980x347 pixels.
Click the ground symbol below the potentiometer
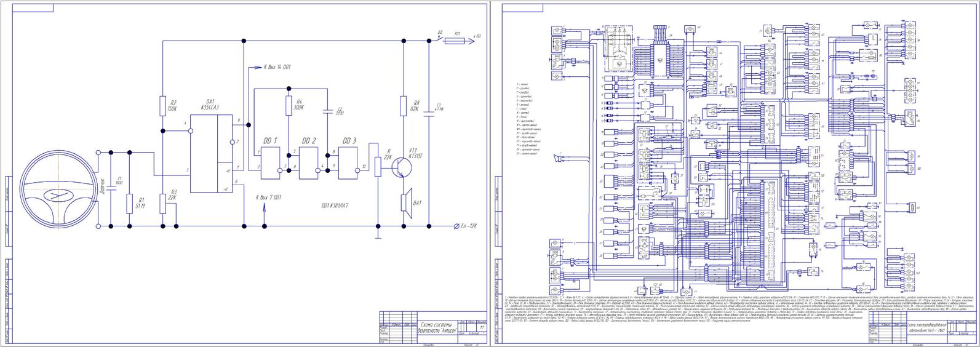pos(378,233)
